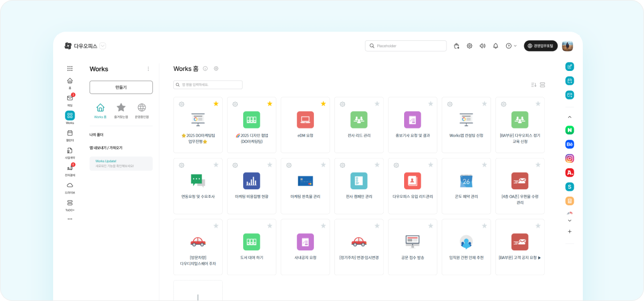Unfavorite the 2025 DO마케팅팀 업무진행 app
This screenshot has height=301, width=644.
(x=216, y=104)
